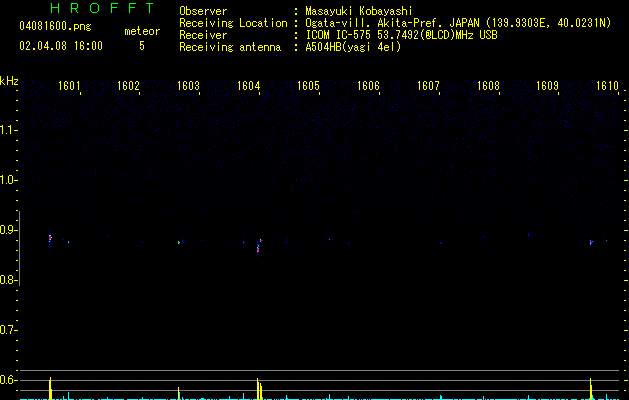Click the 1.1 kHz axis tick label
The height and width of the screenshot is (400, 629).
pyautogui.click(x=8, y=130)
